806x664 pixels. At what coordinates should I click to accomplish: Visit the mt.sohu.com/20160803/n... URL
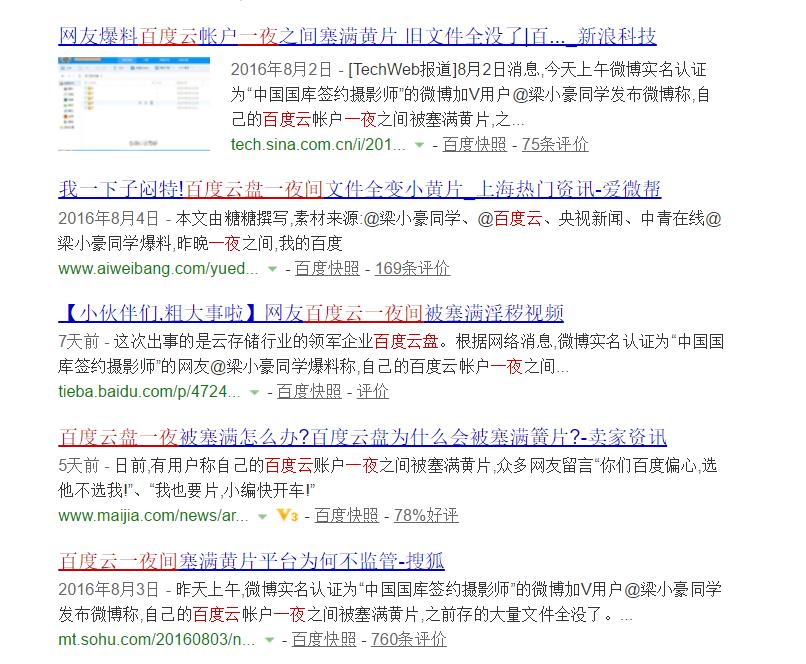157,639
